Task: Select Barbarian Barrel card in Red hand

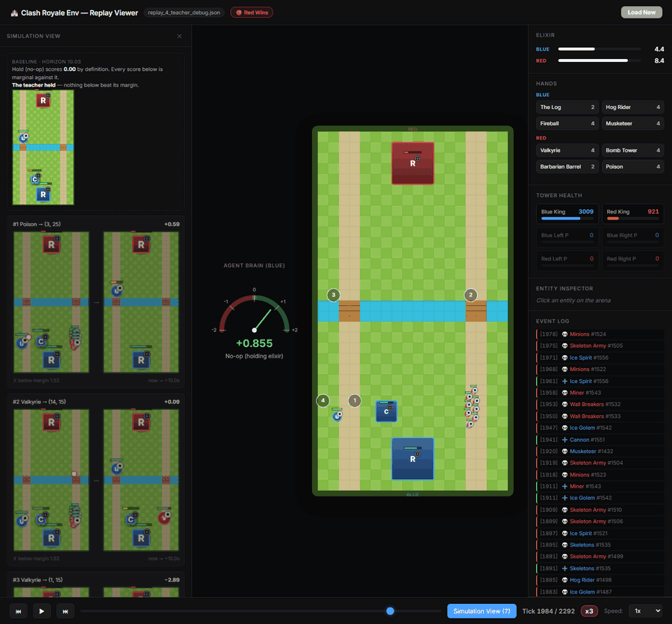Action: (567, 166)
